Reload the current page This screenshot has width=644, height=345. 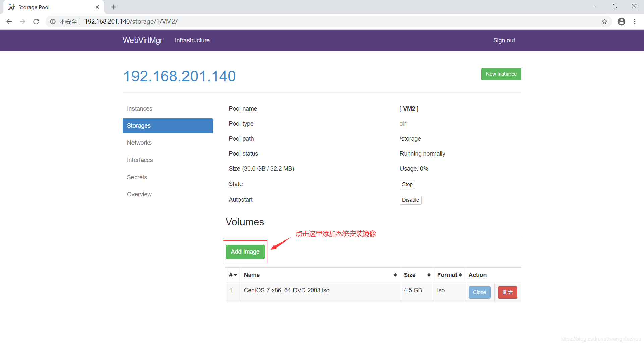click(x=36, y=22)
